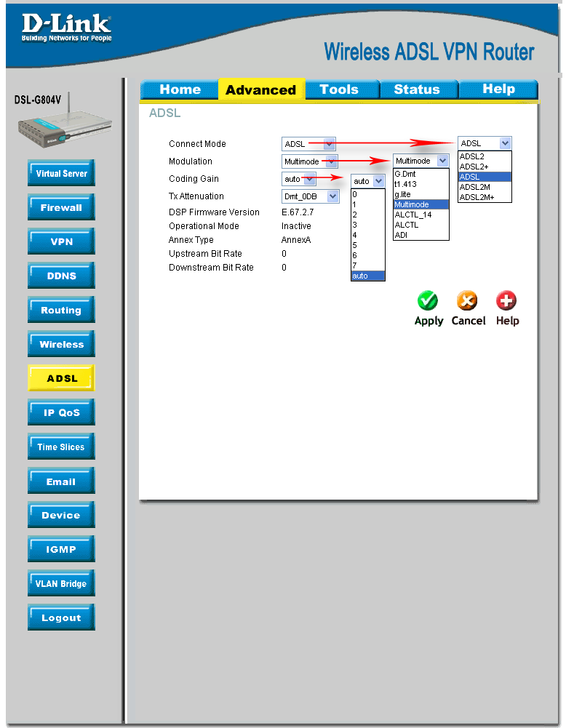574x728 pixels.
Task: Select t1.413 modulation option
Action: coord(420,184)
